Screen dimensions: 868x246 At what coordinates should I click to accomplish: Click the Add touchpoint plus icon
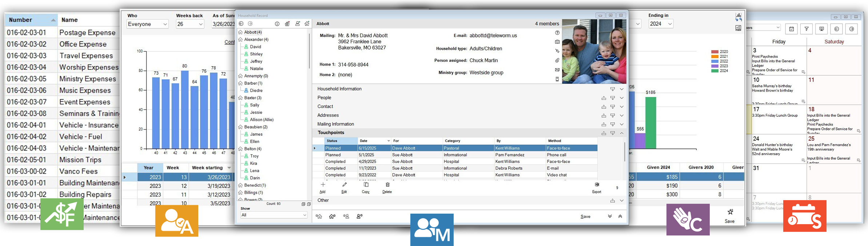click(x=323, y=185)
